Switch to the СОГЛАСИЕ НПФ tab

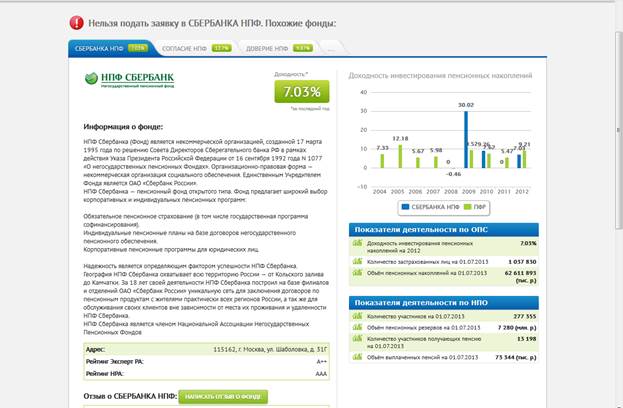pos(197,48)
